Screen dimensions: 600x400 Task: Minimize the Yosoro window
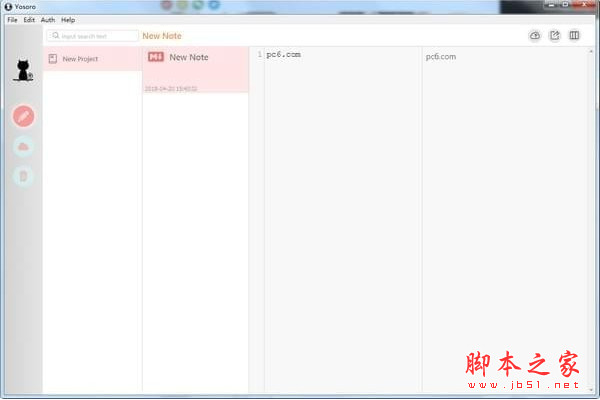pos(551,5)
